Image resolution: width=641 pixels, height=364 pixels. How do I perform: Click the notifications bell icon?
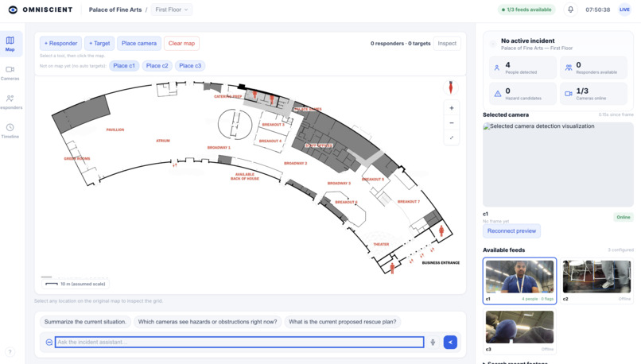pyautogui.click(x=570, y=10)
